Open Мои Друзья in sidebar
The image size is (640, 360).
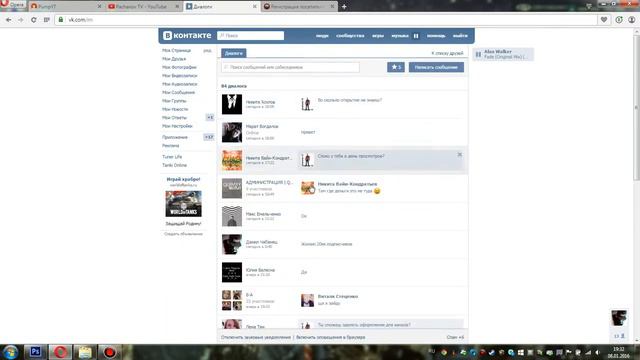174,59
